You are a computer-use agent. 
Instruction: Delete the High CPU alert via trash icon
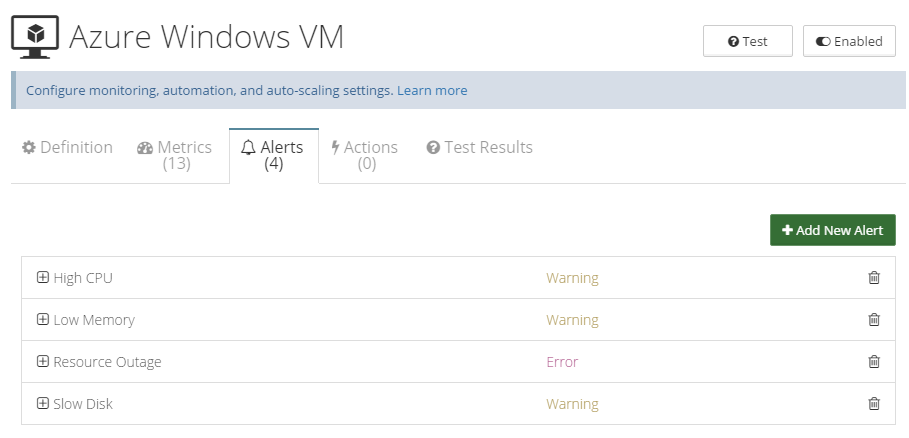(x=874, y=278)
